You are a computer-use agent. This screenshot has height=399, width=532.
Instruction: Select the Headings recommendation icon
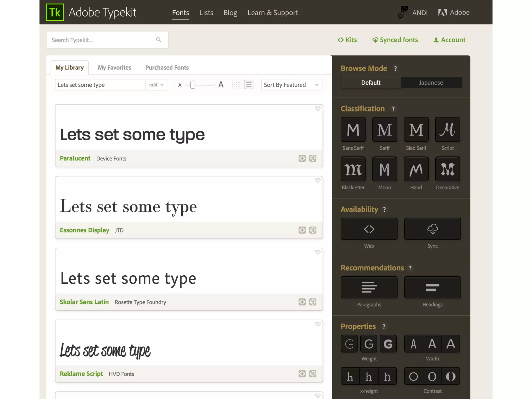[432, 287]
